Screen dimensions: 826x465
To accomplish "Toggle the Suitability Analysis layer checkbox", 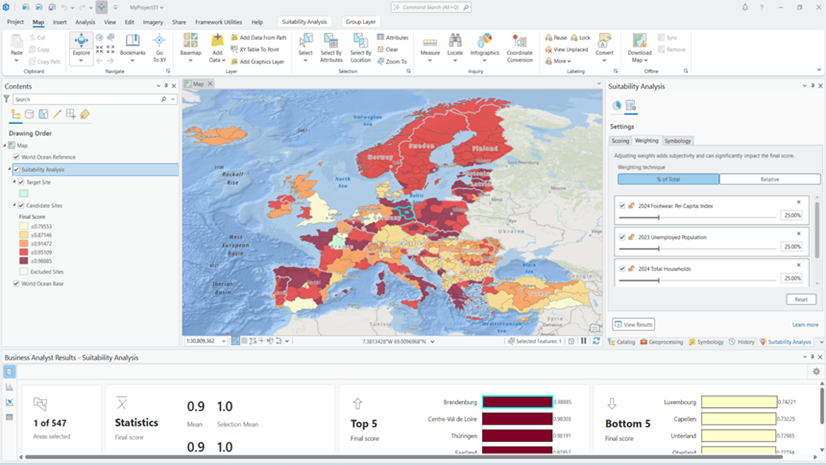I will 16,170.
